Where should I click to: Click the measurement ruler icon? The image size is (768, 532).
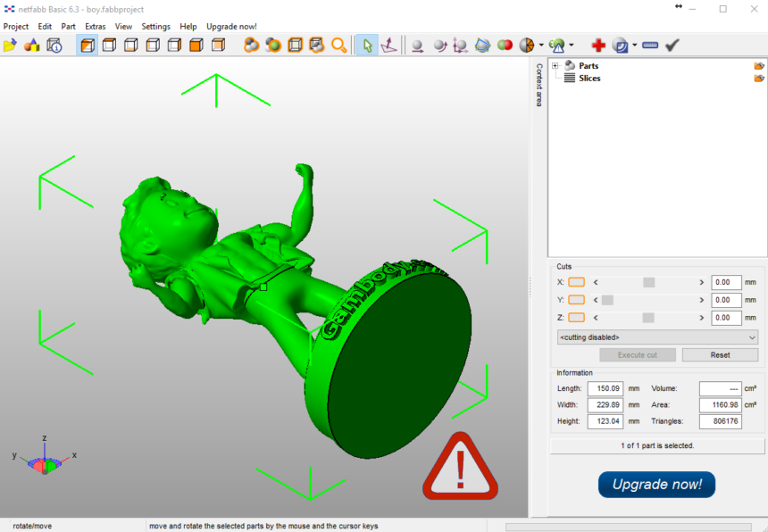click(x=649, y=45)
